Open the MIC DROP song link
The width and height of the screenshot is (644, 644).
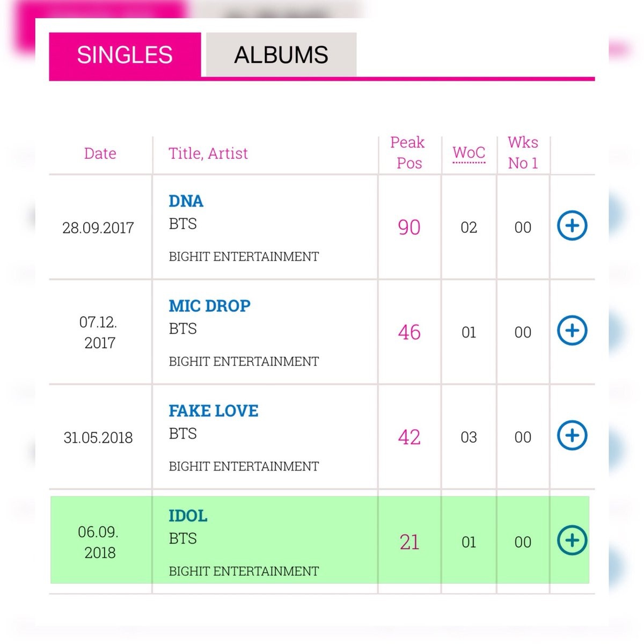point(209,306)
